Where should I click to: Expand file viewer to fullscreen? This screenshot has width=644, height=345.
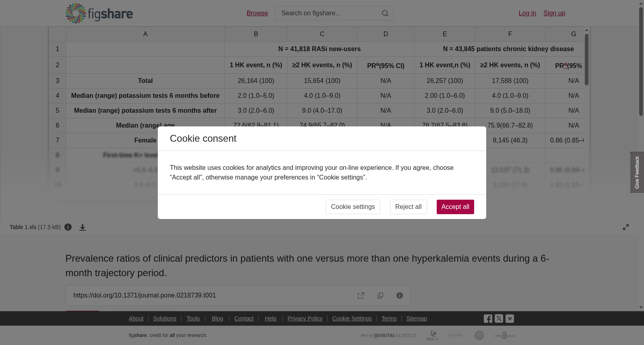coord(626,227)
